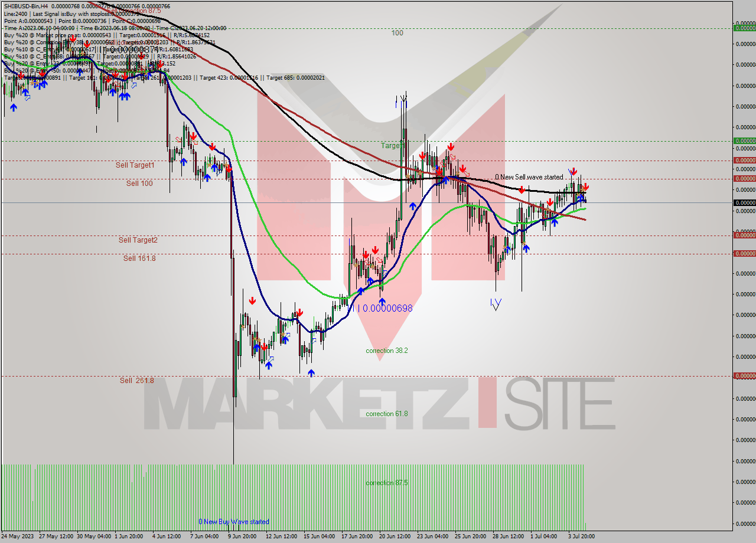Screen dimensions: 756x543
Task: Click '0 New Buy Wave started' text
Action: click(x=234, y=522)
